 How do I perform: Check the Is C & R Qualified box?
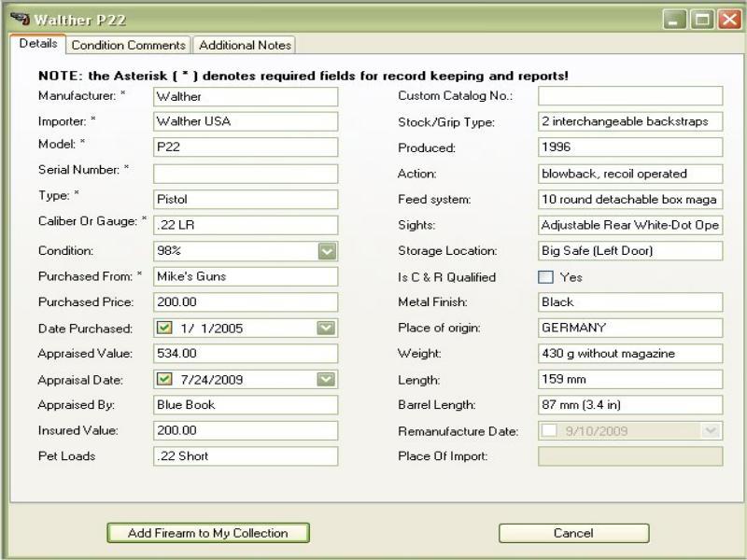coord(545,277)
